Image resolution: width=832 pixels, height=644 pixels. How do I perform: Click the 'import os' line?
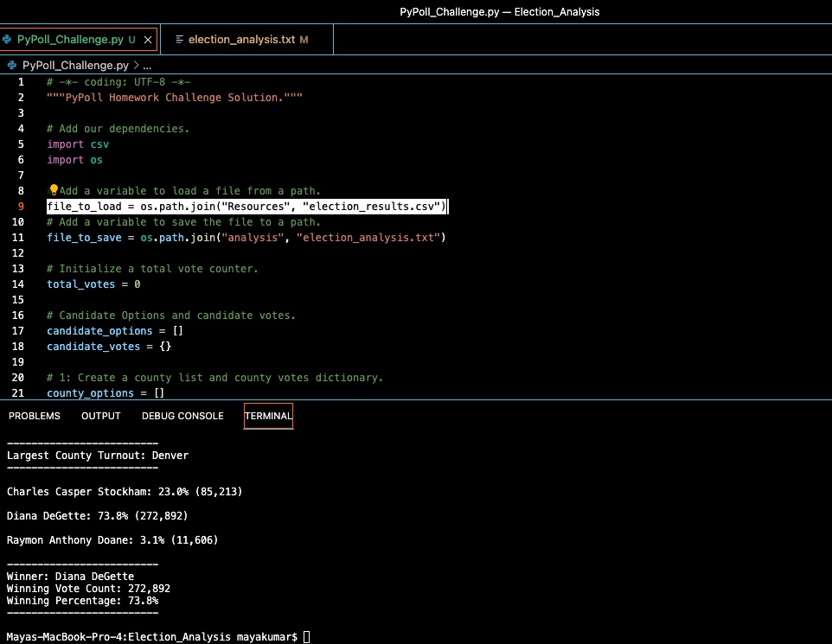(75, 160)
